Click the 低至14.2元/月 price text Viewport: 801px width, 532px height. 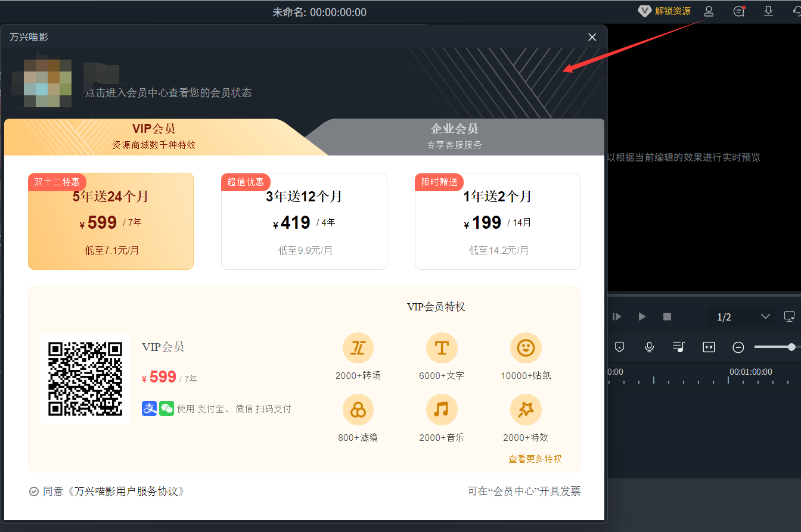coord(499,250)
